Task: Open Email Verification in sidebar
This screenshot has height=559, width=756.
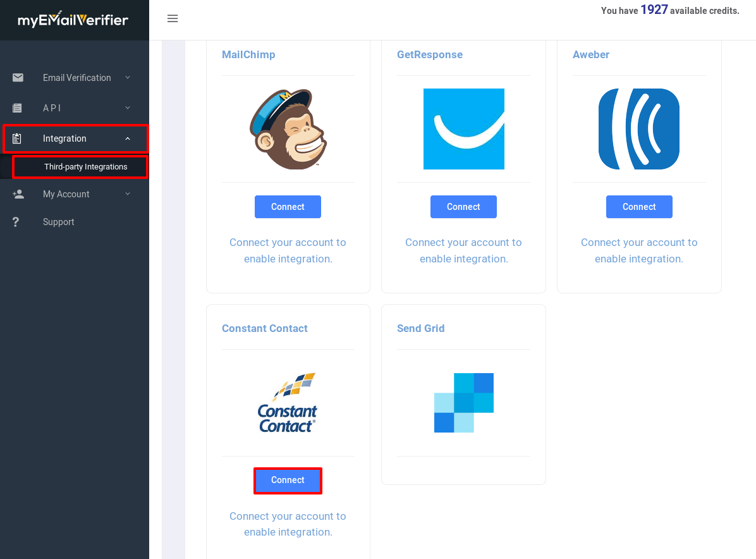Action: [75, 78]
